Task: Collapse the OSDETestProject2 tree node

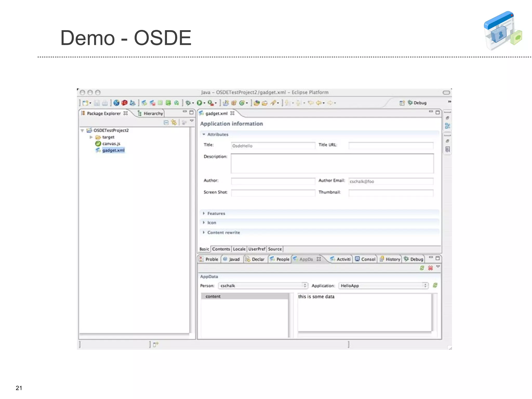Action: pos(82,130)
